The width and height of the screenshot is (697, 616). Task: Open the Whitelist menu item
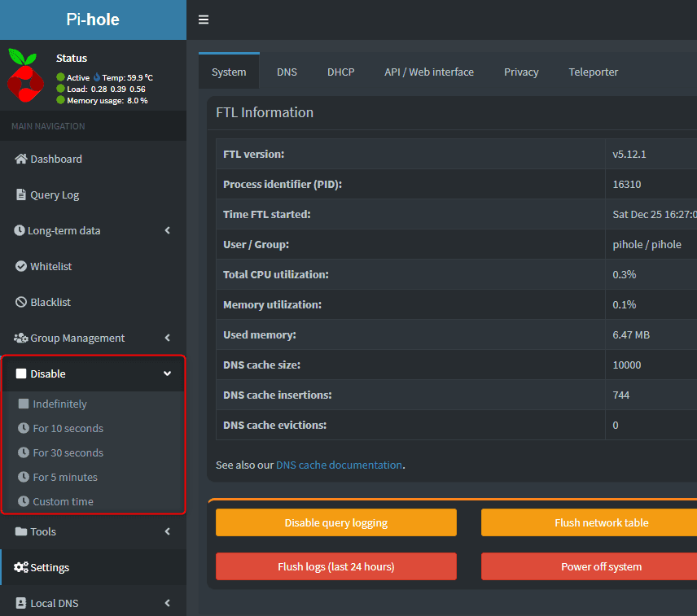pyautogui.click(x=94, y=266)
